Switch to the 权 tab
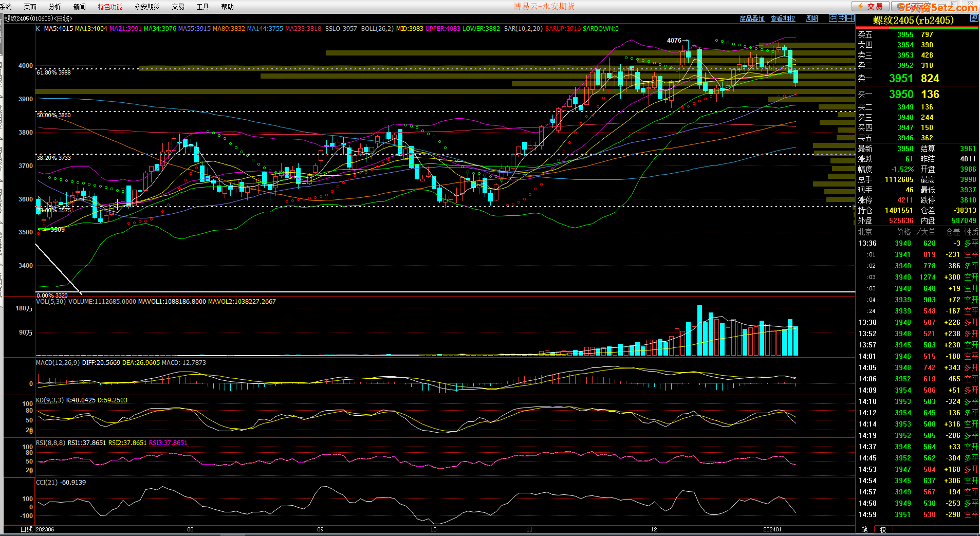Image resolution: width=980 pixels, height=536 pixels. (883, 529)
